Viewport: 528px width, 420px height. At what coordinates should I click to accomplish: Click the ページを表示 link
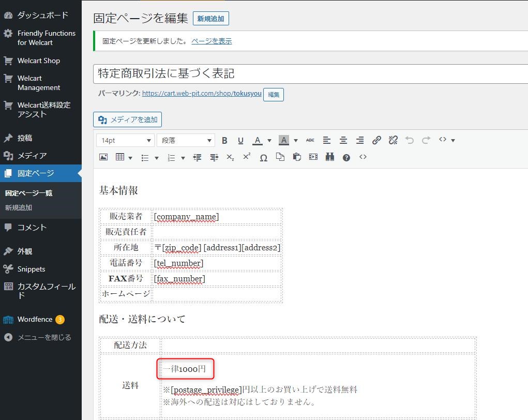point(212,41)
